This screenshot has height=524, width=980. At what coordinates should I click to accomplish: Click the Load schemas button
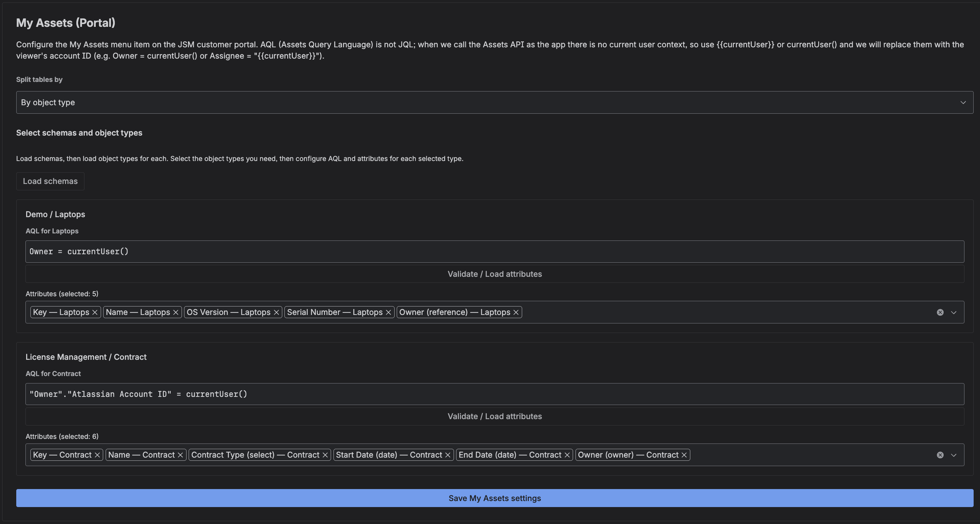pos(50,181)
